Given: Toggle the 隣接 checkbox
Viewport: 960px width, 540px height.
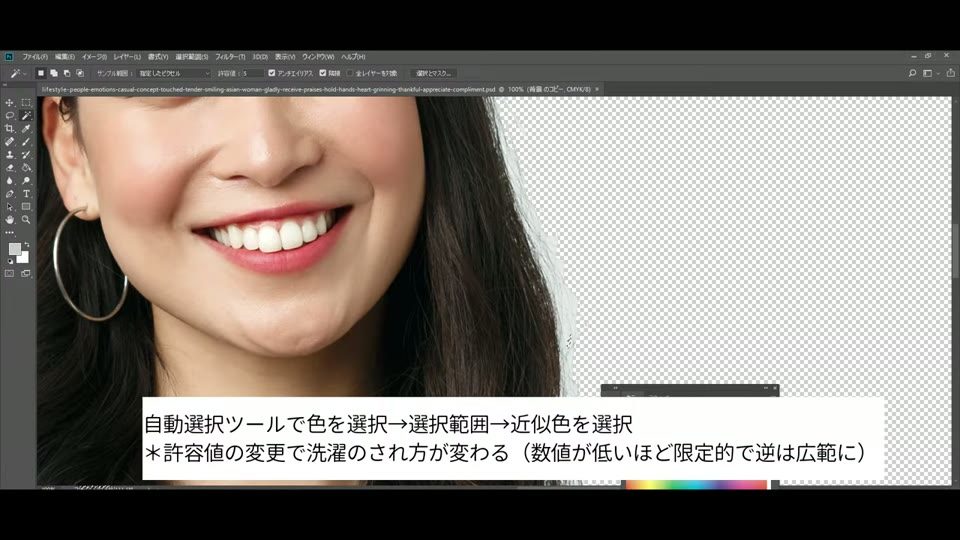Looking at the screenshot, I should pyautogui.click(x=323, y=73).
